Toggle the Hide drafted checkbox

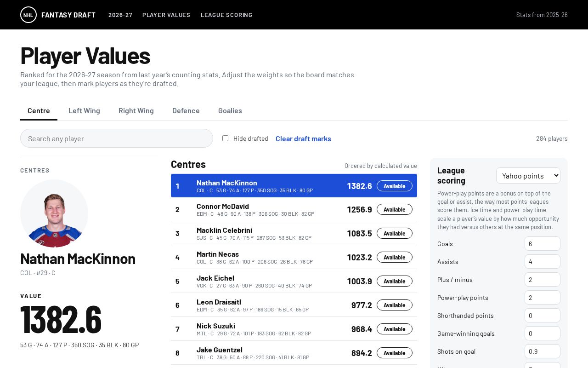pyautogui.click(x=225, y=138)
